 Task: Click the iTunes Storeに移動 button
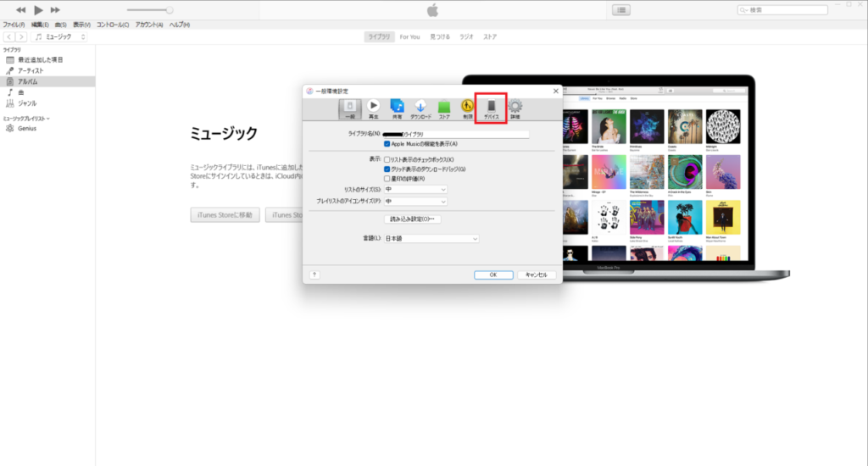pyautogui.click(x=225, y=215)
